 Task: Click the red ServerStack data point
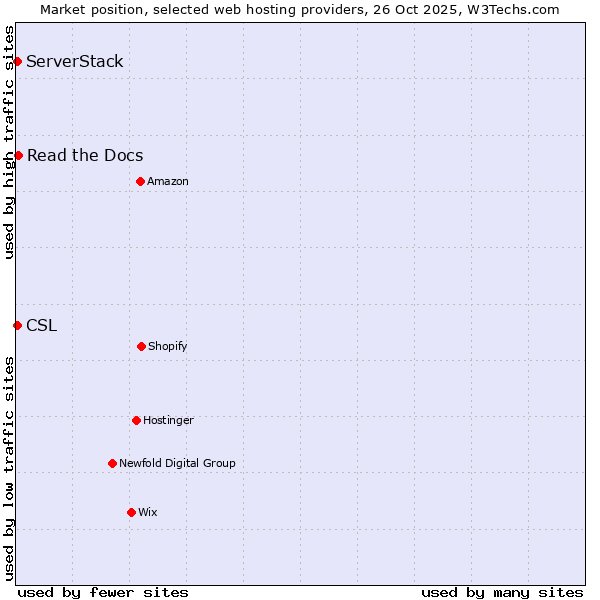click(17, 62)
